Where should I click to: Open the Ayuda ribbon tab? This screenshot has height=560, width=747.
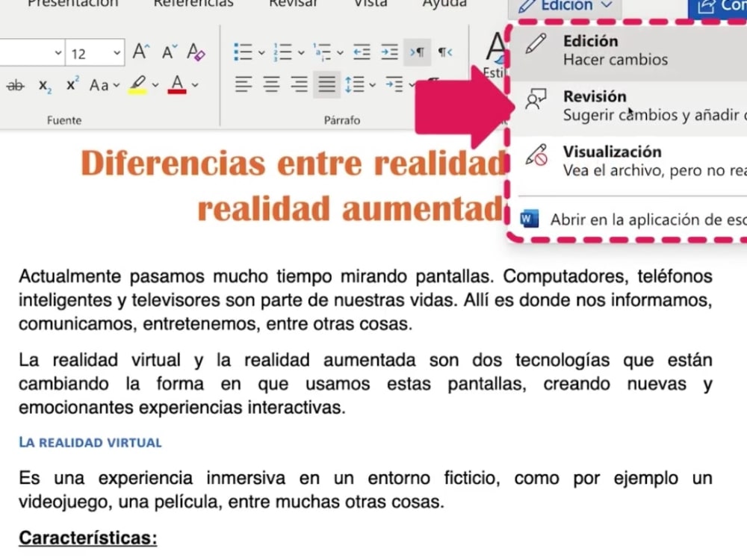[444, 4]
